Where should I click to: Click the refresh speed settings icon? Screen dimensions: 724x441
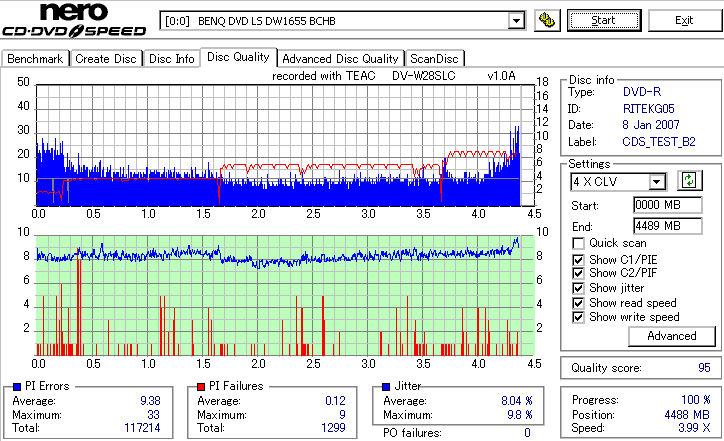(x=689, y=181)
